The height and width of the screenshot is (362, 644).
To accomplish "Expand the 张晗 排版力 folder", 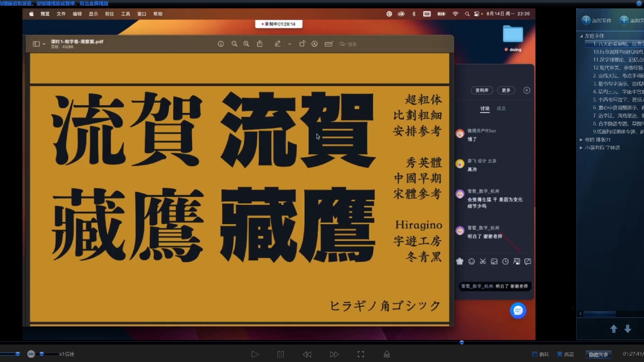I will coord(581,139).
